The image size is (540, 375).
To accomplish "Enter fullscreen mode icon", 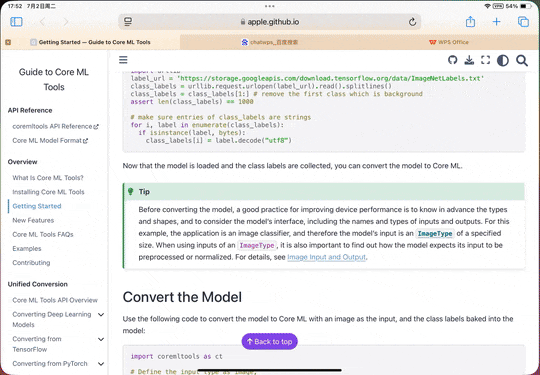I will pos(486,60).
